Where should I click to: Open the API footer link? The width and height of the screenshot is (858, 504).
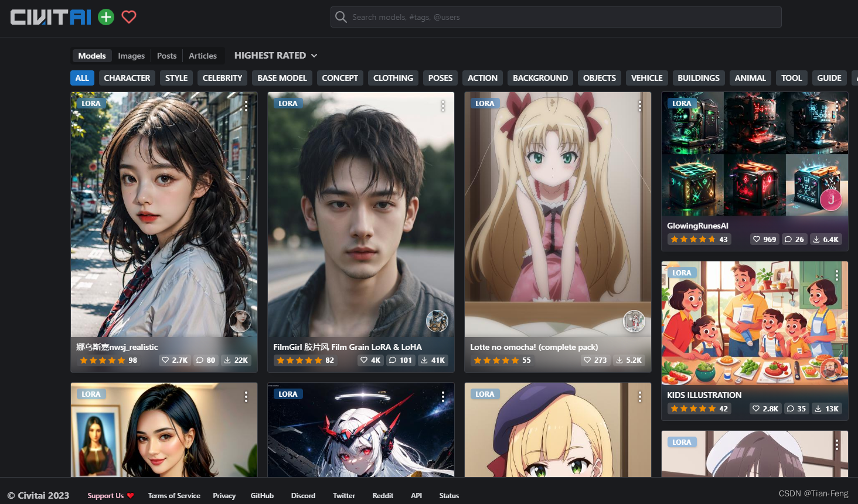(417, 496)
